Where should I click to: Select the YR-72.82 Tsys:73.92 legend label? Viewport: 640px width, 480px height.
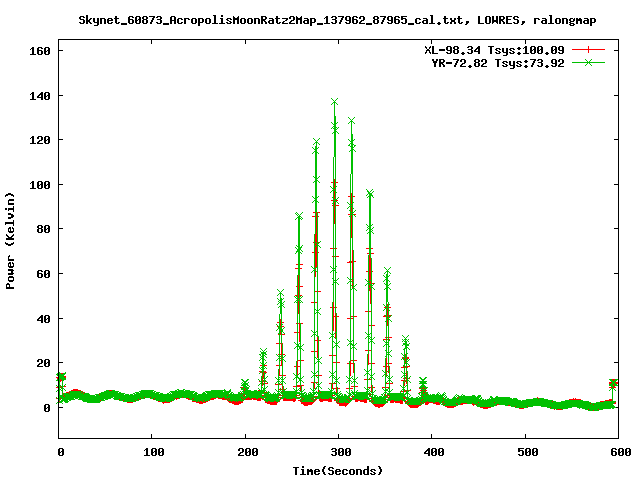click(x=498, y=63)
